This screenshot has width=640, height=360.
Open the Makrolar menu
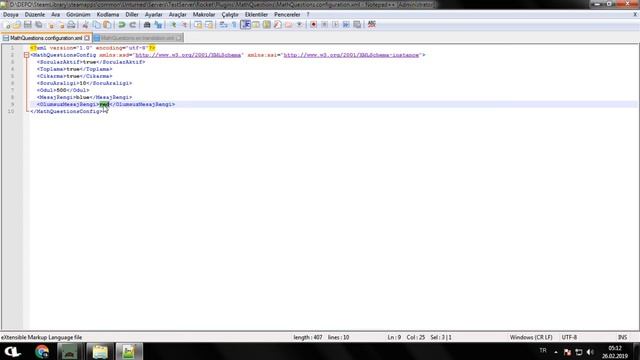(204, 14)
